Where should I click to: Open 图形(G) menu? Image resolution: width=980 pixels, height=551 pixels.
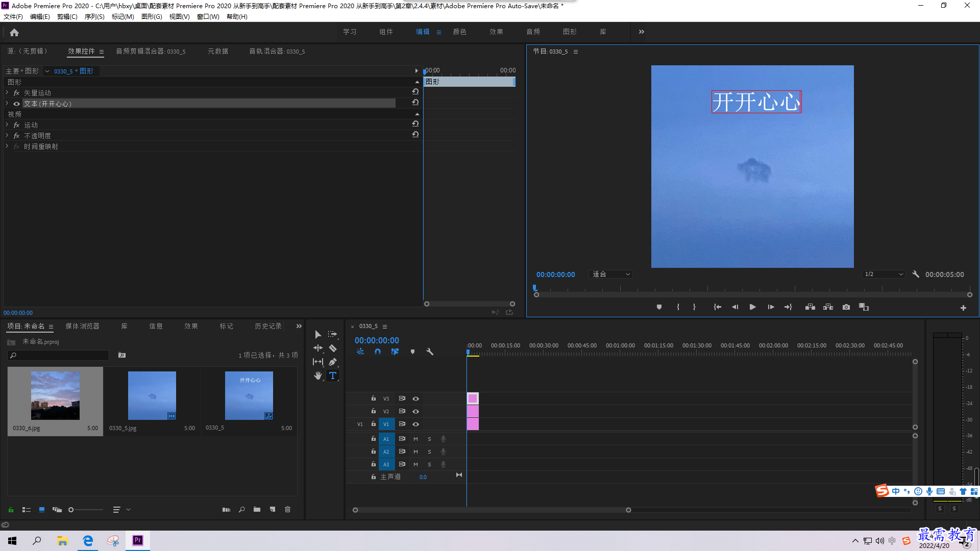tap(152, 17)
